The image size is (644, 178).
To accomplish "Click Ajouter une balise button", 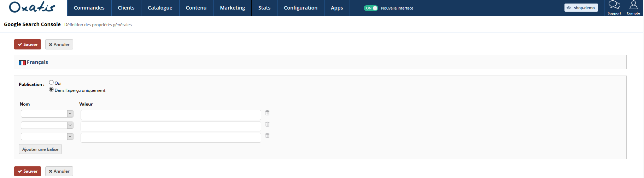I will pos(40,149).
